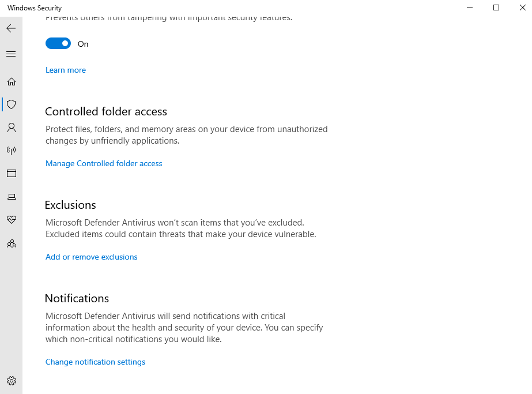Open Firewall & network protection icon
The width and height of the screenshot is (532, 394).
click(11, 151)
